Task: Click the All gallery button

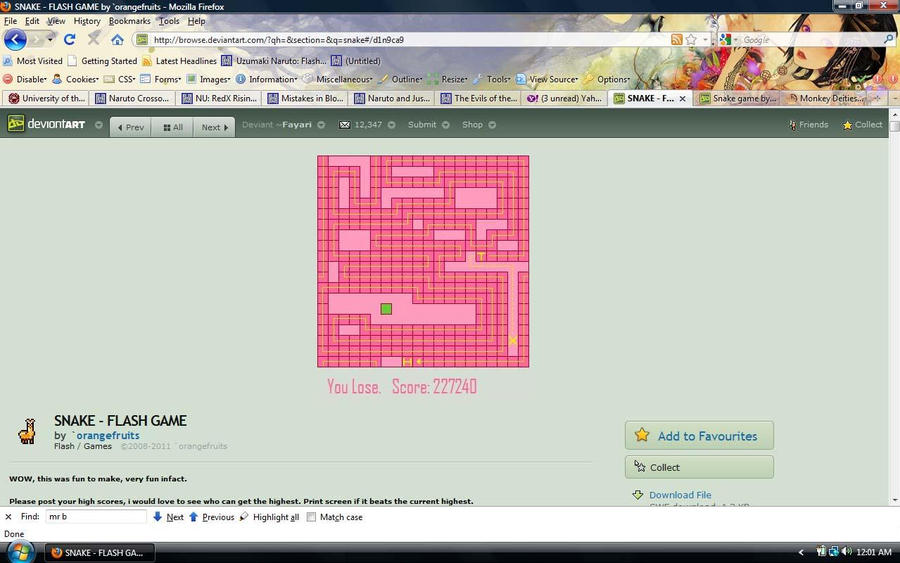Action: (x=173, y=127)
